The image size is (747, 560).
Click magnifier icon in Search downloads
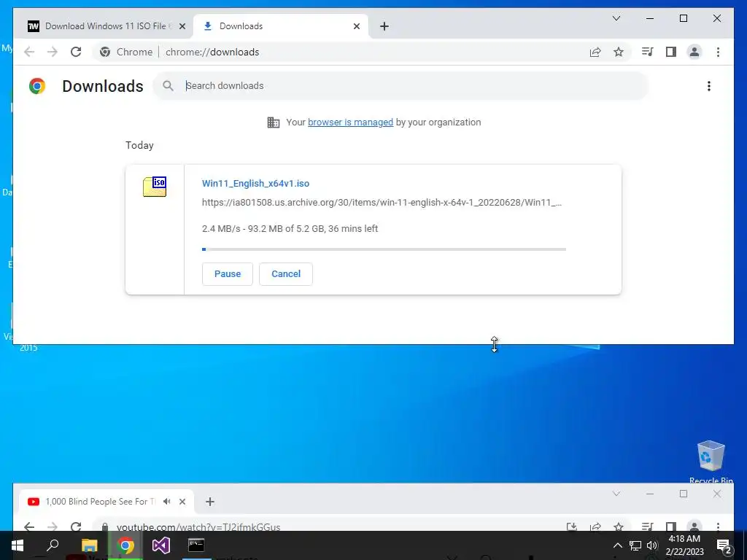(168, 86)
